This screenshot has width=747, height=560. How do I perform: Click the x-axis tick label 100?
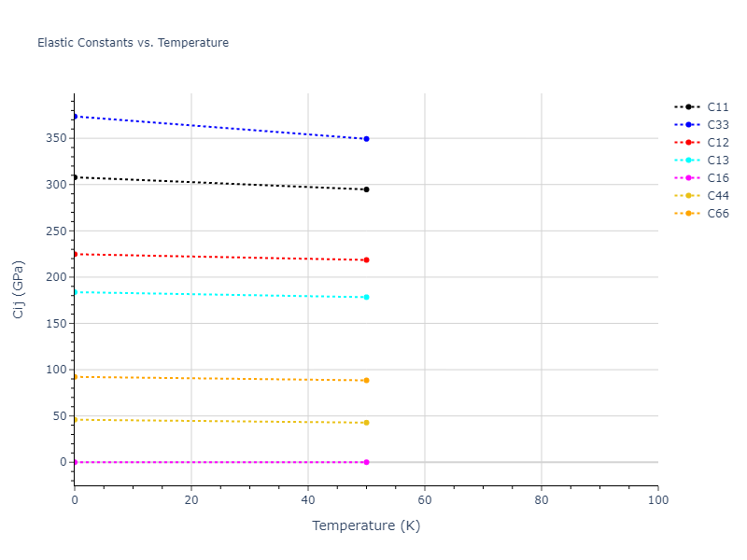[657, 500]
